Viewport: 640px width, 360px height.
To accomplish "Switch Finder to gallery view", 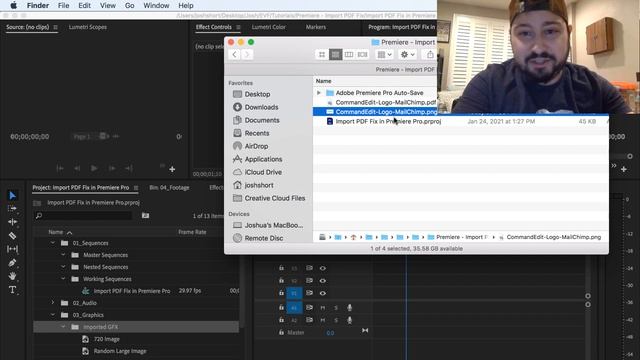I will [362, 54].
